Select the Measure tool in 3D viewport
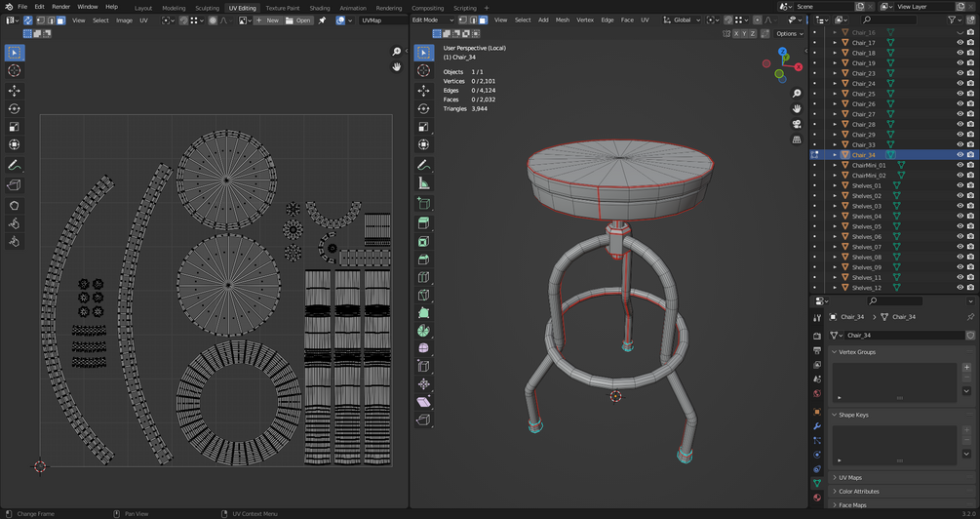Screen dimensions: 980x519 pos(424,183)
